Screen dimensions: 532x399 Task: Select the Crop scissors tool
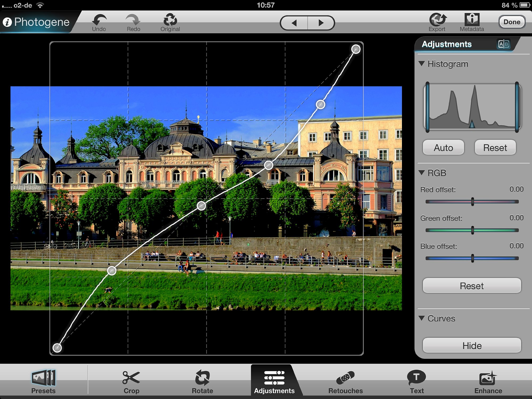tap(131, 378)
